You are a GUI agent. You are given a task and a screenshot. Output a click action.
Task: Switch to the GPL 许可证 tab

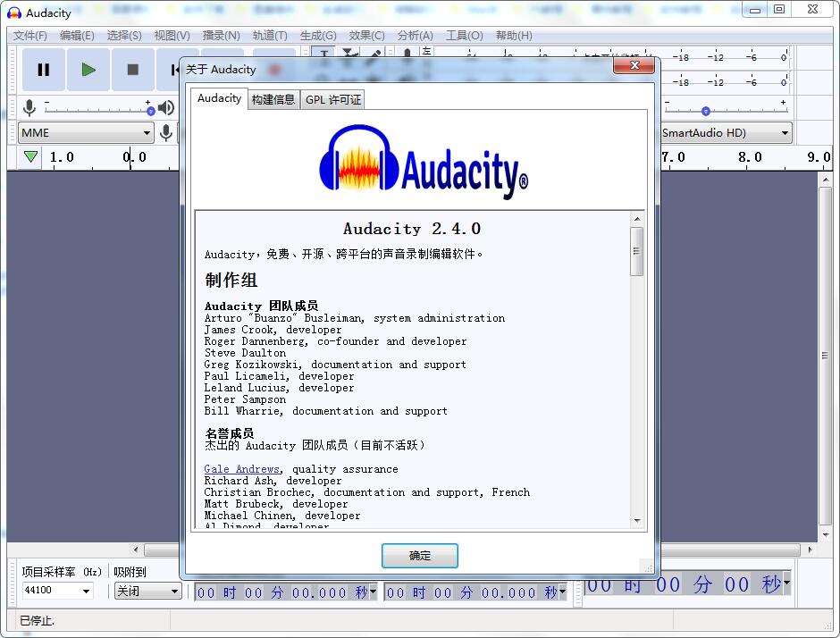[332, 100]
